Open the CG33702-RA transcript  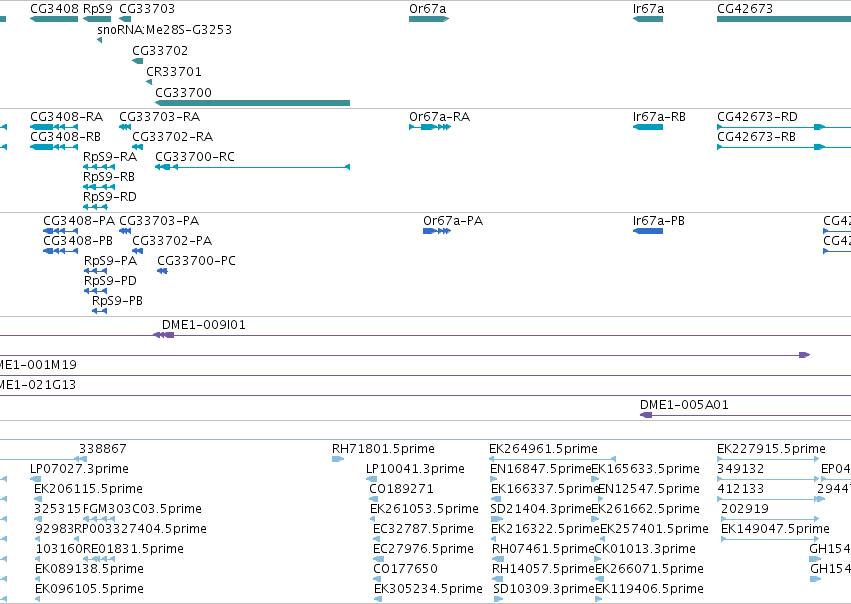click(x=137, y=147)
